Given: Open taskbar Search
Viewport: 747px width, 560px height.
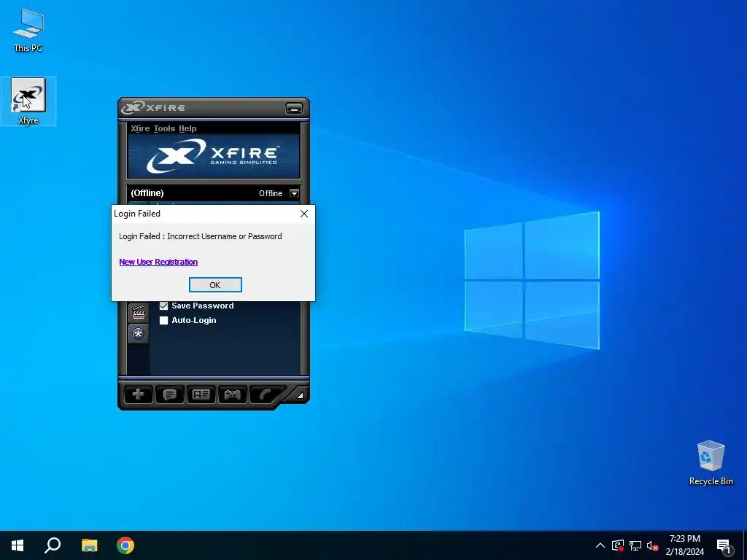Looking at the screenshot, I should click(53, 545).
